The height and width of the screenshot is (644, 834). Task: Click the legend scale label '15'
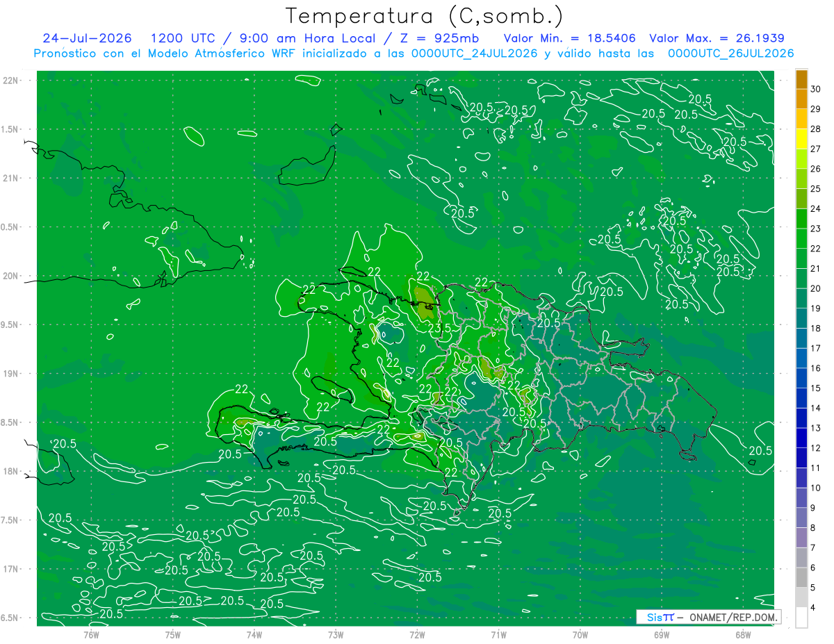tap(815, 388)
